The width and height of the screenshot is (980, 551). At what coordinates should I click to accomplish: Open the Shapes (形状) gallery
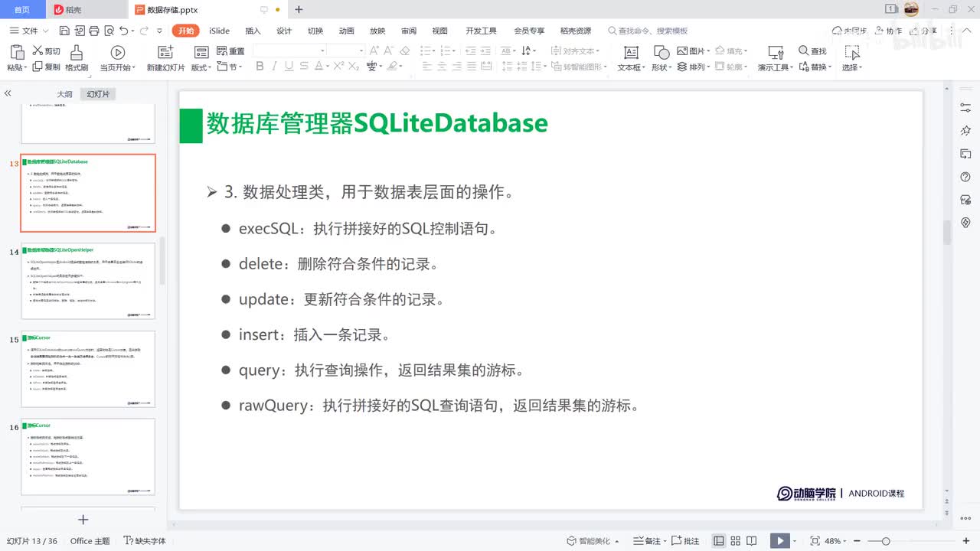[x=661, y=58]
